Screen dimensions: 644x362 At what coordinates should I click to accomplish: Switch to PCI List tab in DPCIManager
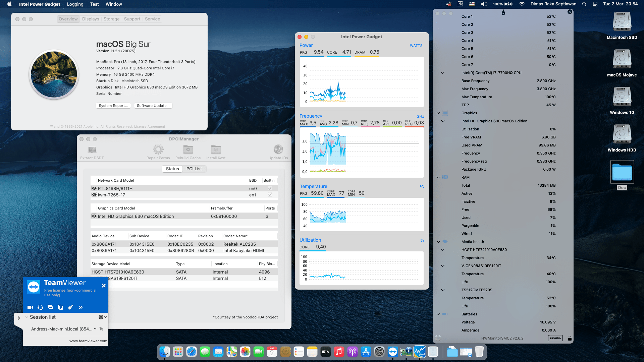(x=194, y=169)
